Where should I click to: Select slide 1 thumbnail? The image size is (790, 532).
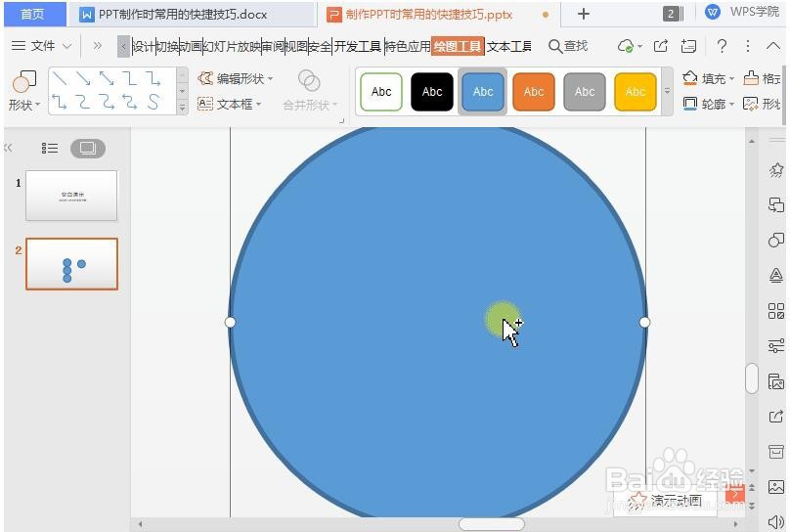71,196
